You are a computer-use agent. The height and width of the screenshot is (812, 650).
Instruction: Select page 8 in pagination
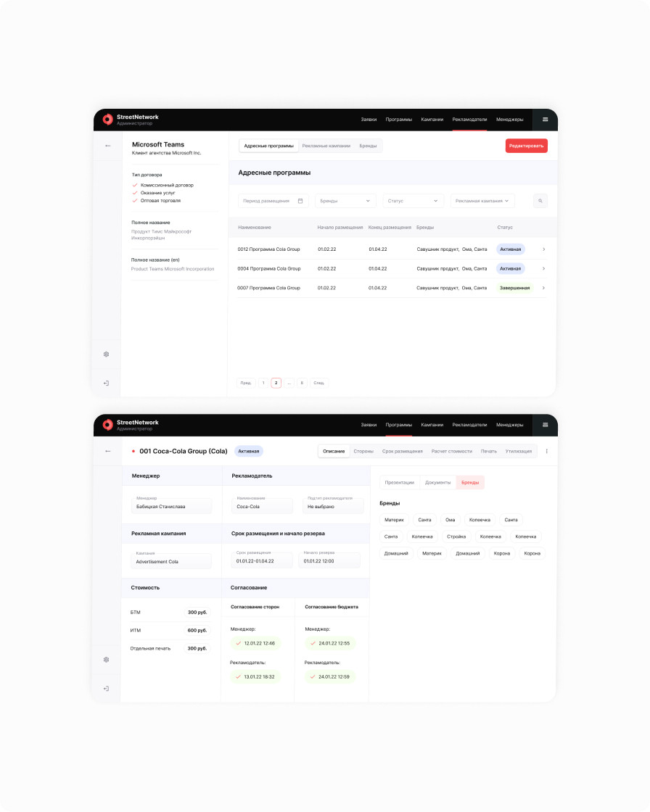[x=302, y=384]
